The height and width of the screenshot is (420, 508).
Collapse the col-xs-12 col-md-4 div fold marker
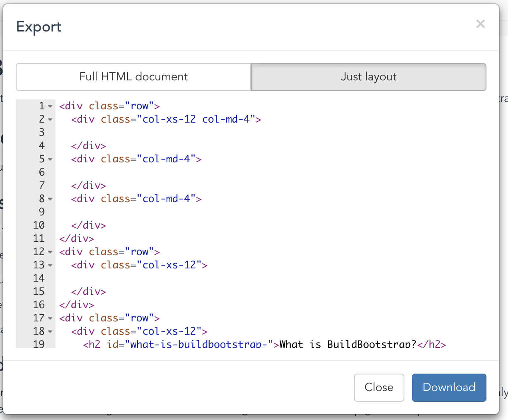point(51,120)
